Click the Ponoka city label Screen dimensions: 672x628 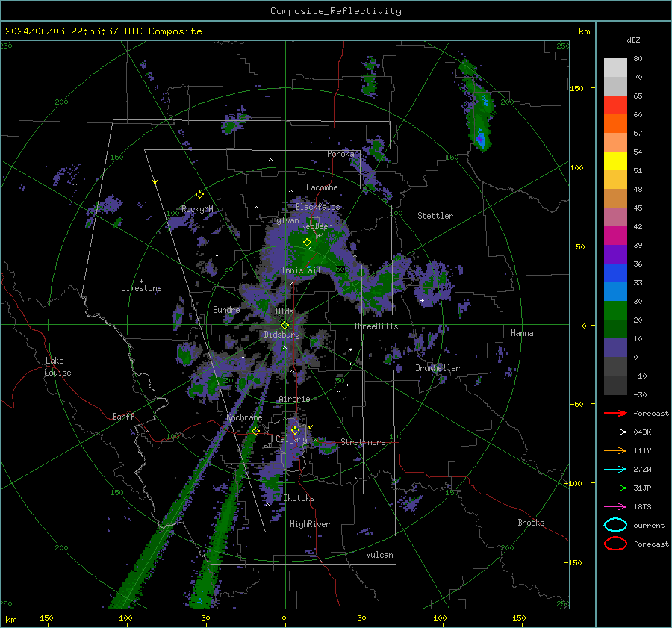point(340,154)
